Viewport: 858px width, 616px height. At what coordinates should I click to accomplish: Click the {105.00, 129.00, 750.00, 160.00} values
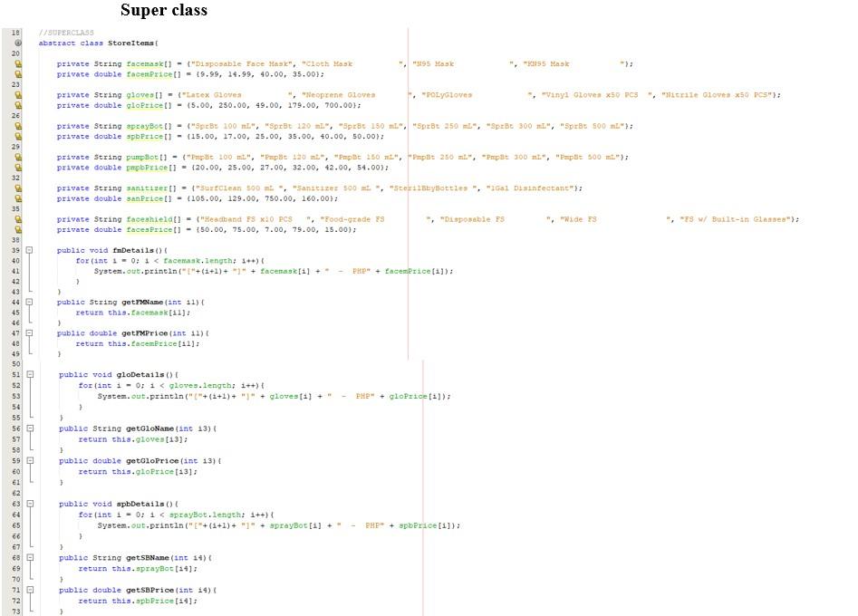click(262, 199)
